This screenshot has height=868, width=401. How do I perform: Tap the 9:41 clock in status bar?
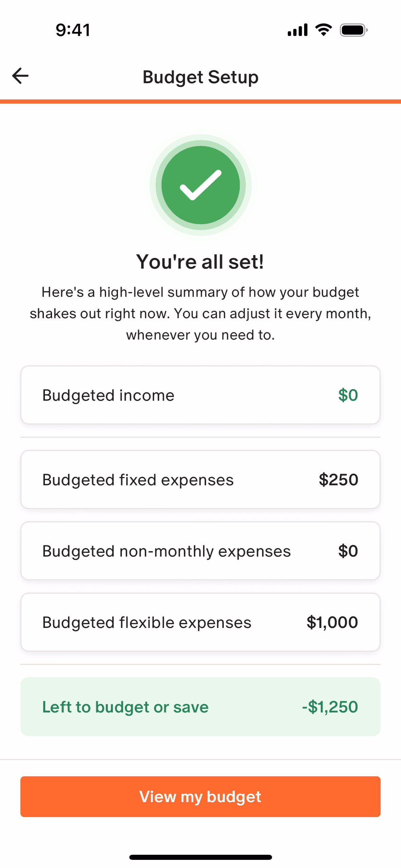(x=73, y=30)
